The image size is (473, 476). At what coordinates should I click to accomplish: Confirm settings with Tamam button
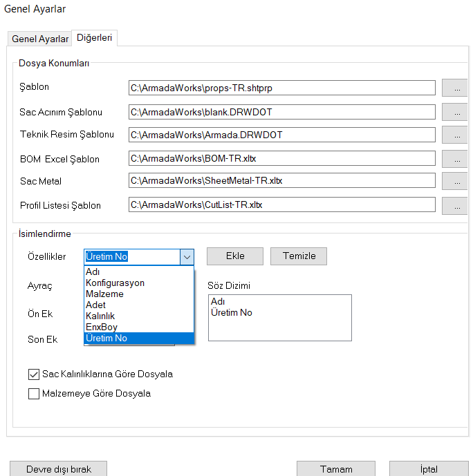[x=336, y=468]
